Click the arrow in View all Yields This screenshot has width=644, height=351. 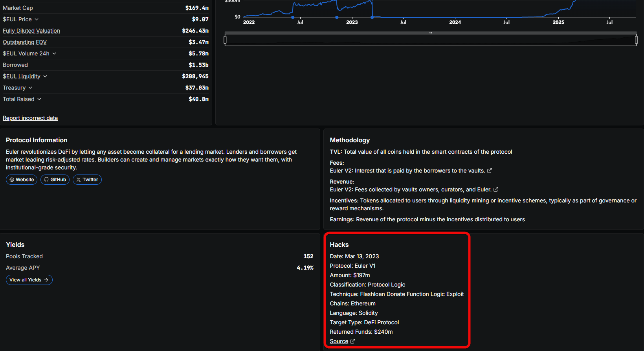(46, 280)
